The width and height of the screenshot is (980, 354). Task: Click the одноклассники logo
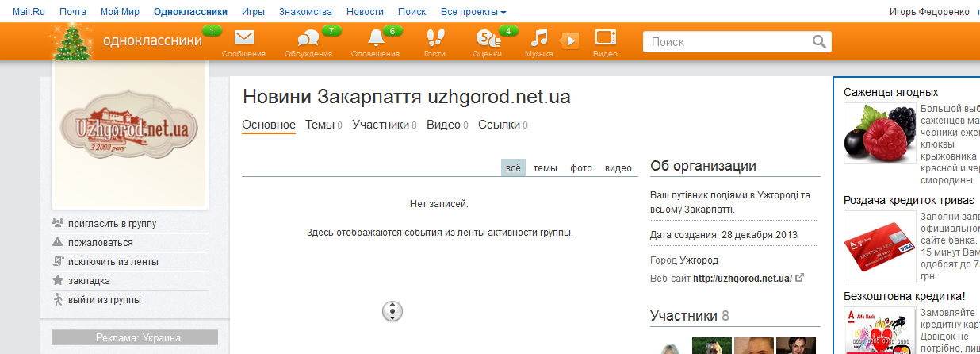152,41
